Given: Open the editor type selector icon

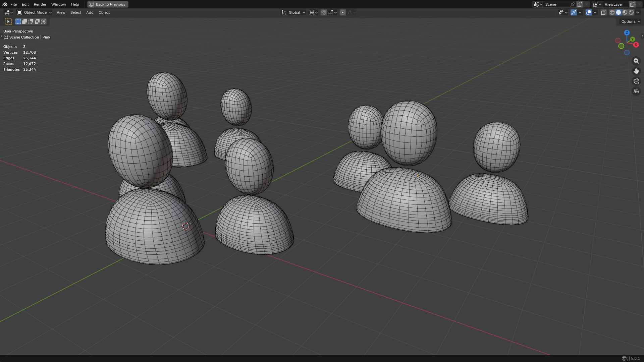Looking at the screenshot, I should pos(8,12).
